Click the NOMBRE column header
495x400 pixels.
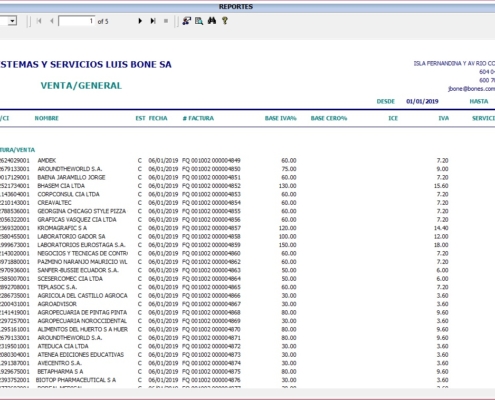click(x=47, y=118)
